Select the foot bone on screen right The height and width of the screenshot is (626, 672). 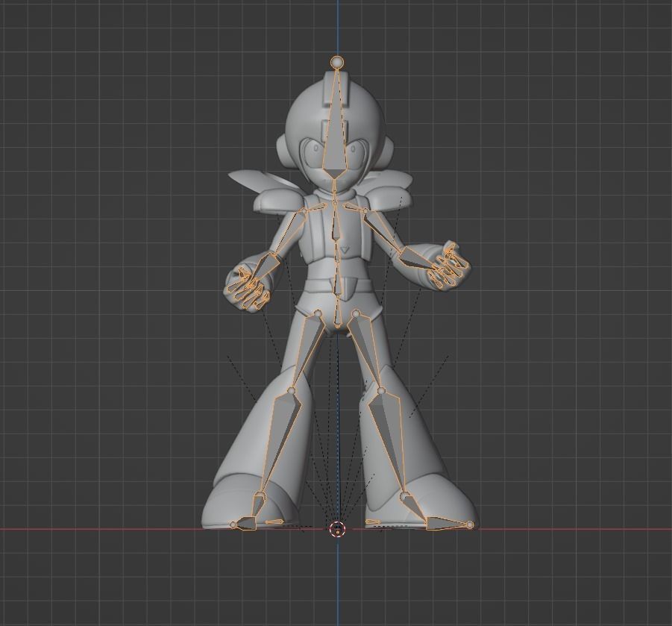414,507
